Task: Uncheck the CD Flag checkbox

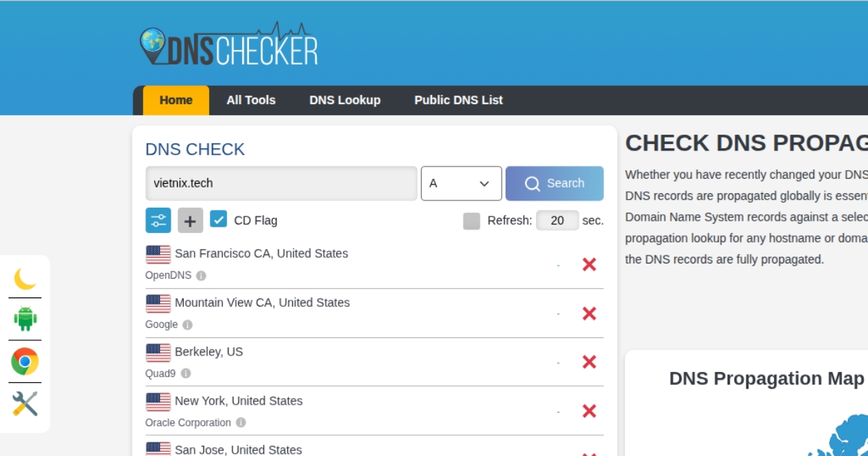Action: point(218,219)
